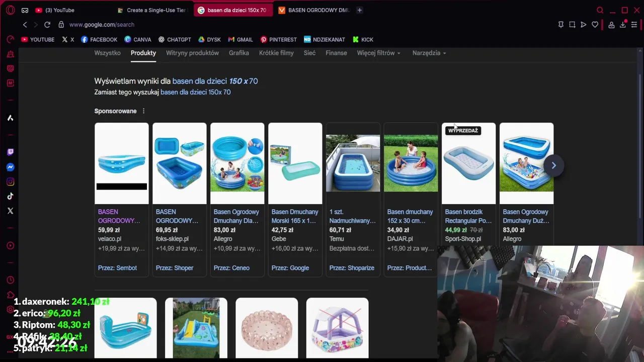Screen dimensions: 644x362
Task: Open the player arrow icon in the toolbar
Action: pyautogui.click(x=584, y=25)
